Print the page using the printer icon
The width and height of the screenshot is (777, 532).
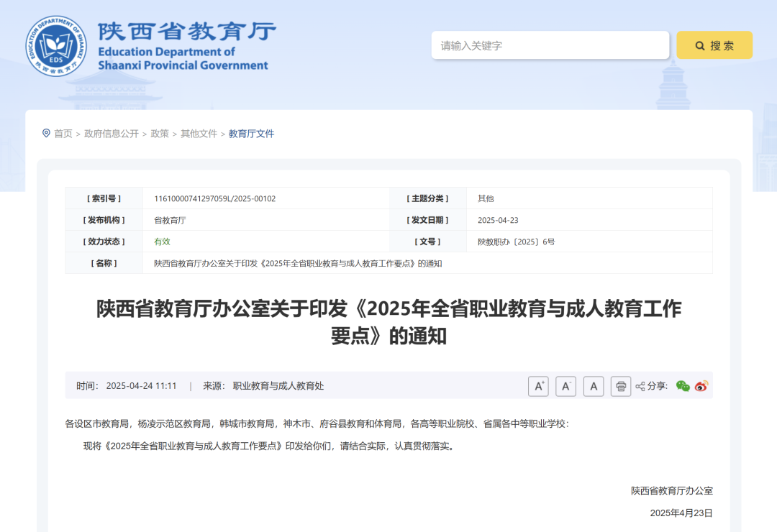click(620, 386)
